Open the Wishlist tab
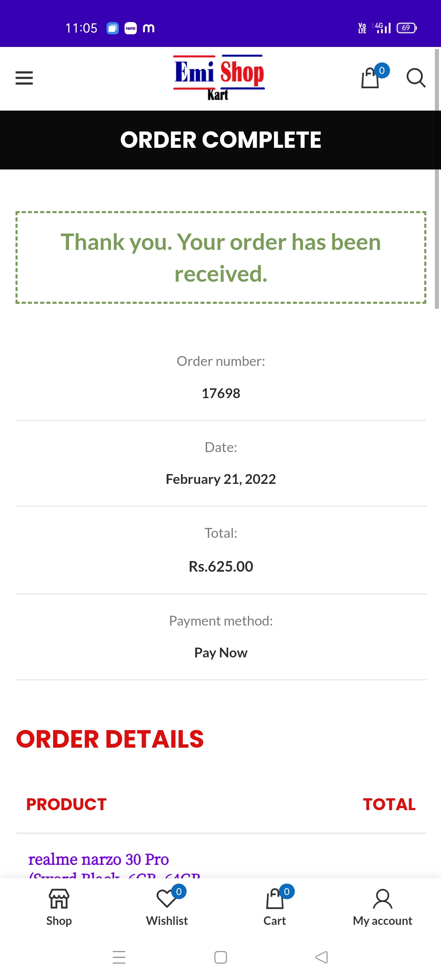 coord(167,920)
